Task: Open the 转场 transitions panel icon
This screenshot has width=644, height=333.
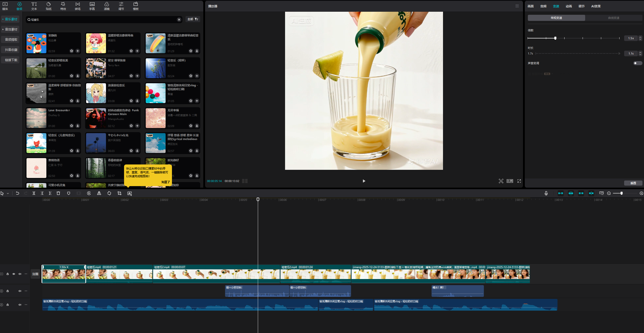Action: 77,6
